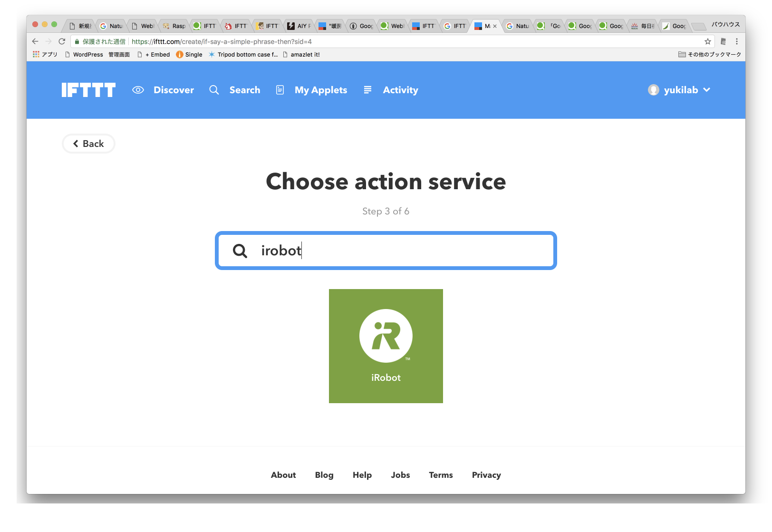Screen dimensions: 772x532
Task: Open the Activity page
Action: tap(401, 90)
